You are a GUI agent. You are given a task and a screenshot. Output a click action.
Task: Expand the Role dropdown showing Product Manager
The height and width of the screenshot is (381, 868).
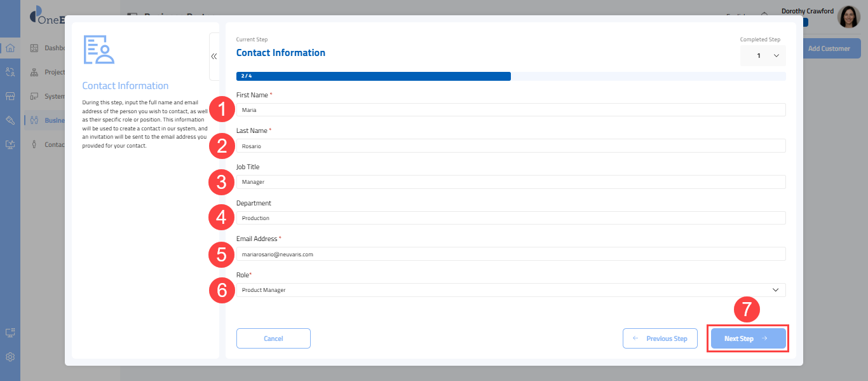point(510,290)
